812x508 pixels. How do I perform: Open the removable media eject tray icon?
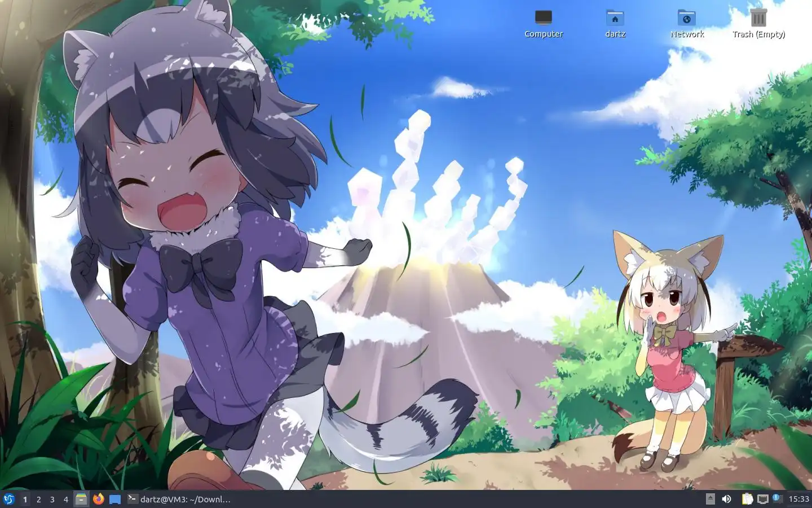point(710,499)
